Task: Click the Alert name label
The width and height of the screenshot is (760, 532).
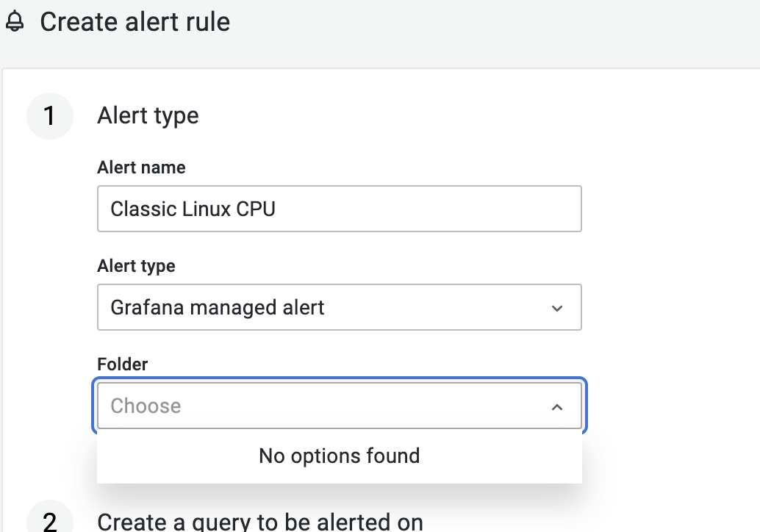Action: (x=140, y=168)
